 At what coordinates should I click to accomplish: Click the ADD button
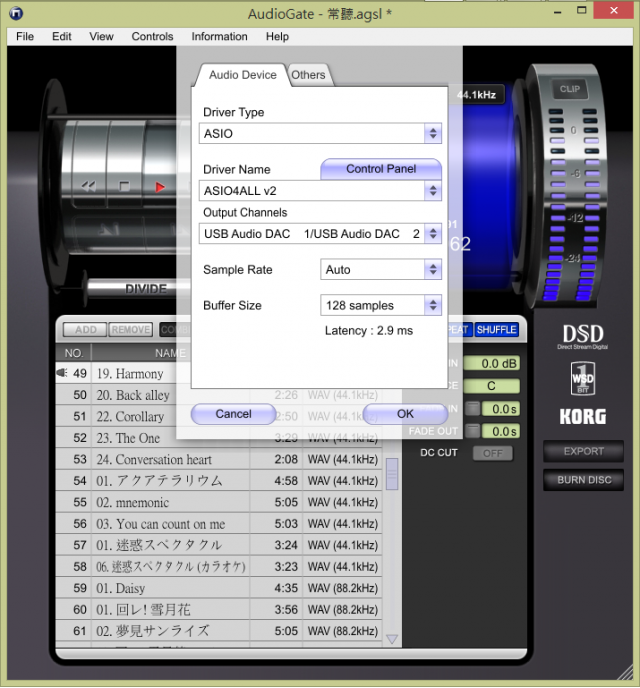85,330
